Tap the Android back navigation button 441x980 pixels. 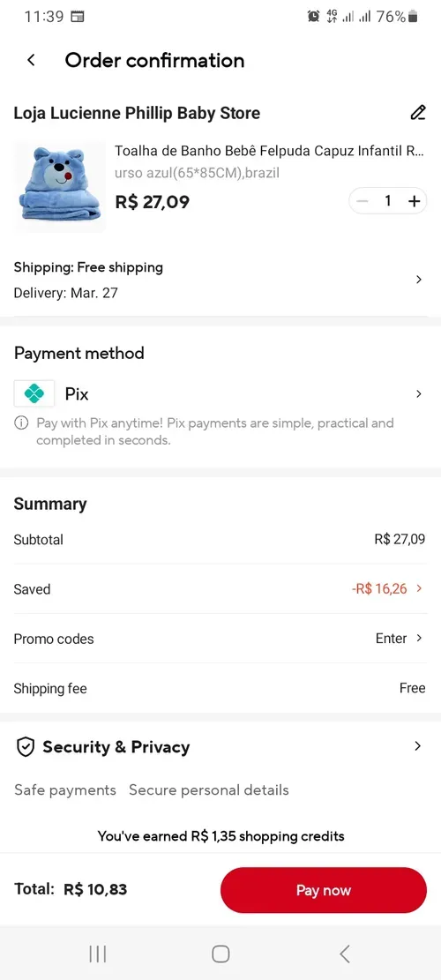point(344,954)
